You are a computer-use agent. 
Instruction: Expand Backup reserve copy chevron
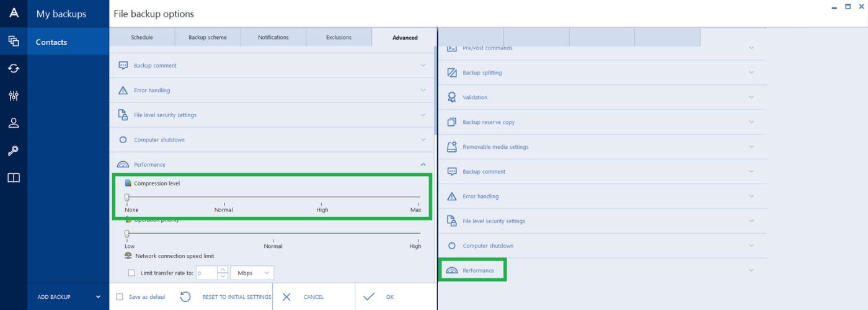click(751, 122)
